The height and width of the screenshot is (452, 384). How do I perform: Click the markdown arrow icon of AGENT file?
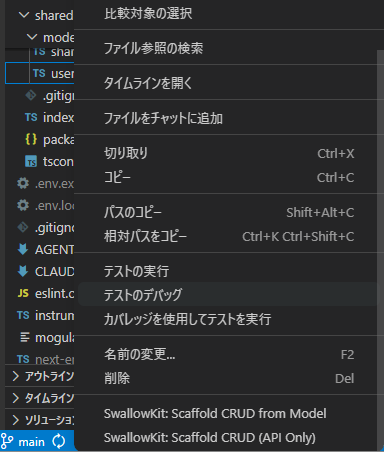click(x=23, y=249)
